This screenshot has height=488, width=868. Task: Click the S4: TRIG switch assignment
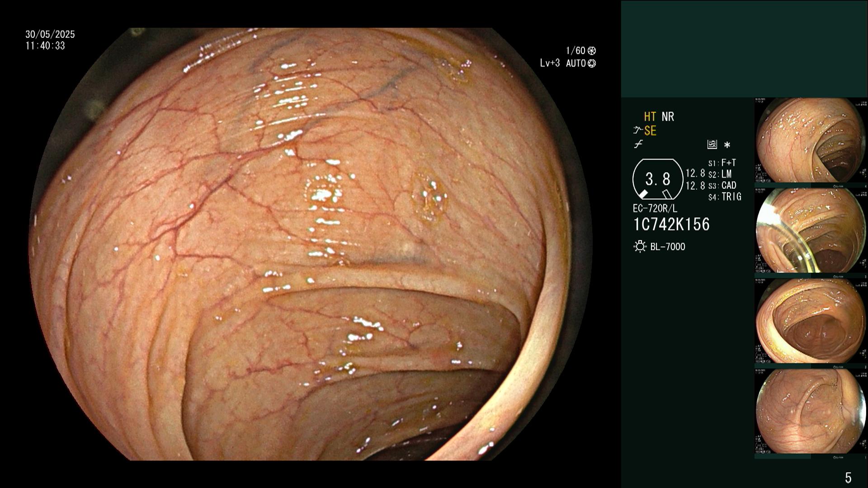pyautogui.click(x=725, y=197)
